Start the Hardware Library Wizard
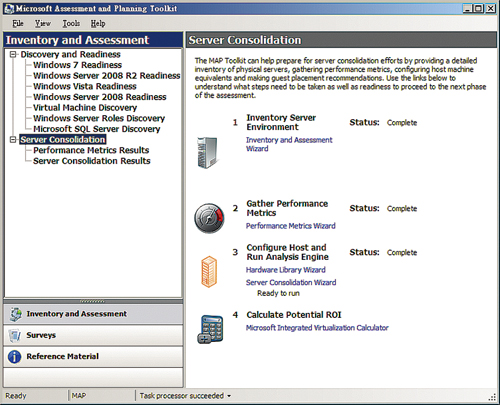The height and width of the screenshot is (405, 500). pos(286,270)
